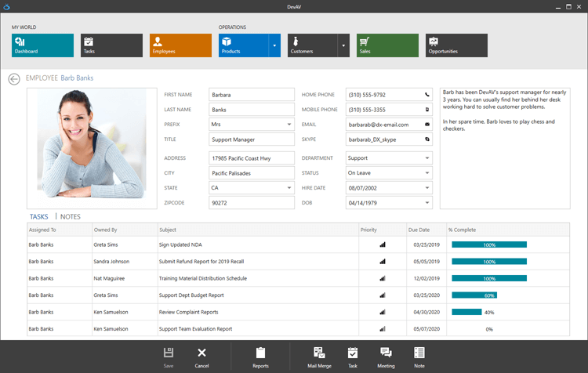The height and width of the screenshot is (373, 588).
Task: Switch to the Notes tab
Action: point(71,216)
